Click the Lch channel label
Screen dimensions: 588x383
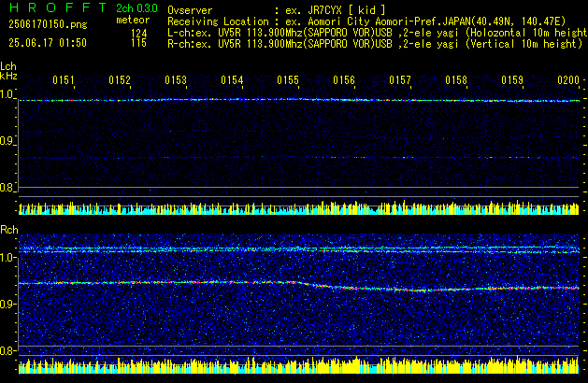[x=8, y=66]
